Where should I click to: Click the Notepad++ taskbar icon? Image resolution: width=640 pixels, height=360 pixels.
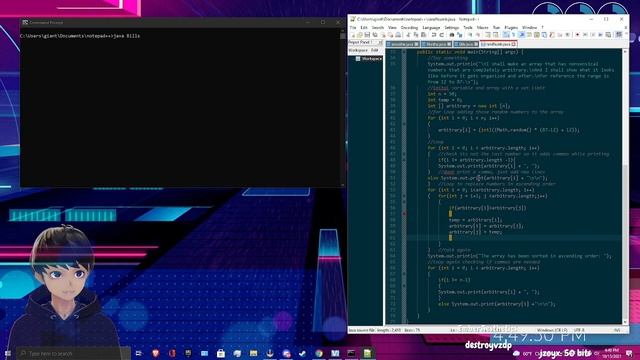pyautogui.click(x=367, y=353)
